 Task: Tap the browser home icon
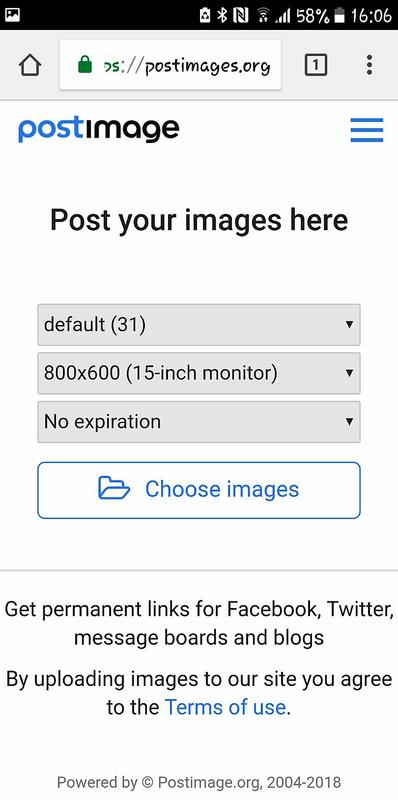(x=30, y=65)
